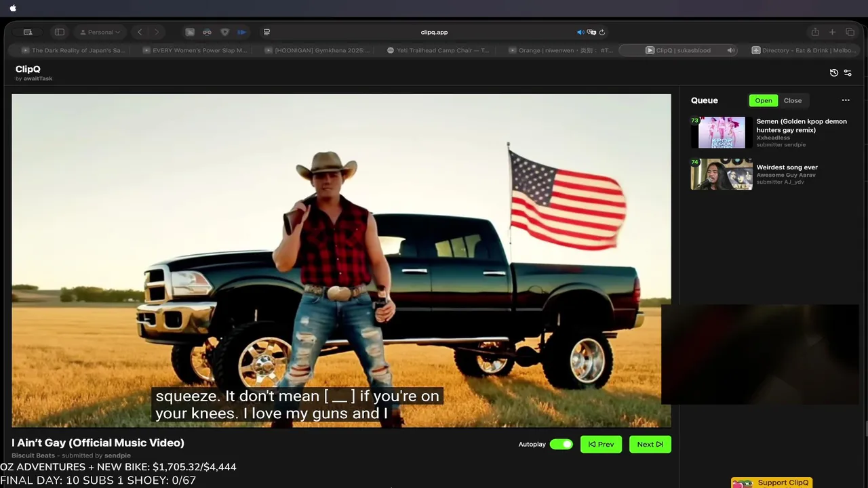868x488 pixels.
Task: Open the ClipQ history icon
Action: point(834,73)
